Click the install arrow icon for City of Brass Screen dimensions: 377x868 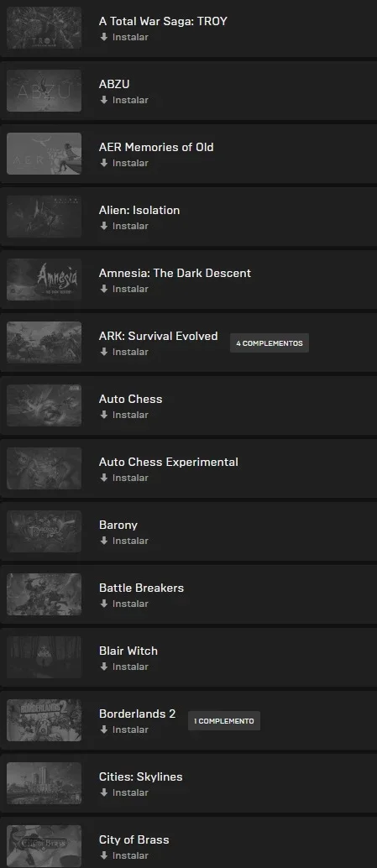[103, 855]
